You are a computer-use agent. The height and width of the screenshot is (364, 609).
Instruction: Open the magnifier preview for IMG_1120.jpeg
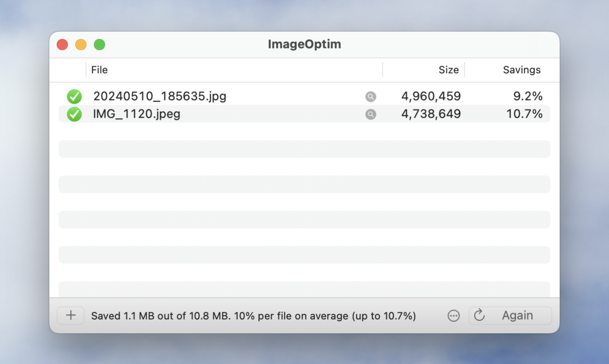point(370,115)
